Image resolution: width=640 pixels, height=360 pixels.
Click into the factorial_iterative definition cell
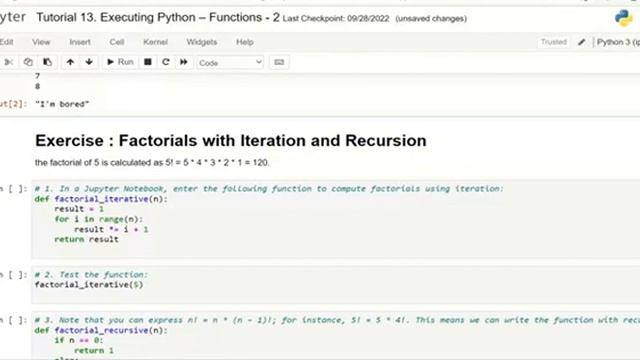click(x=336, y=219)
